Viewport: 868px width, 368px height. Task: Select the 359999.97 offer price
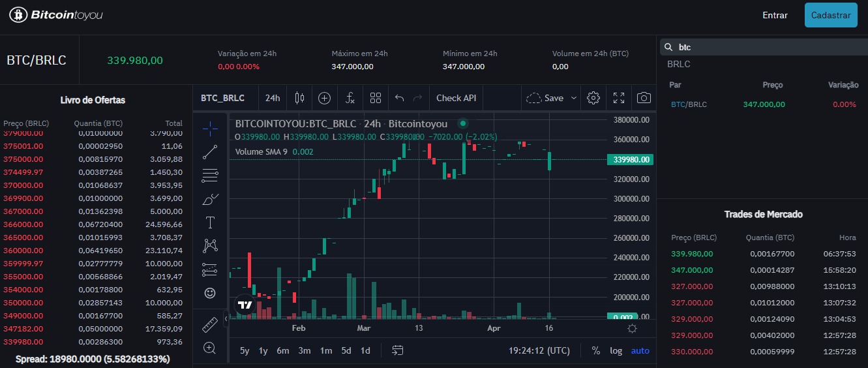click(23, 264)
